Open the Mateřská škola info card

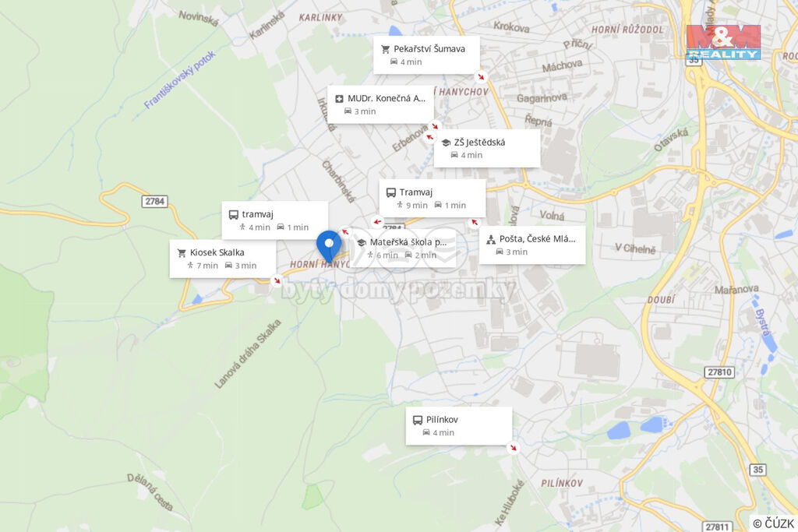pyautogui.click(x=403, y=248)
